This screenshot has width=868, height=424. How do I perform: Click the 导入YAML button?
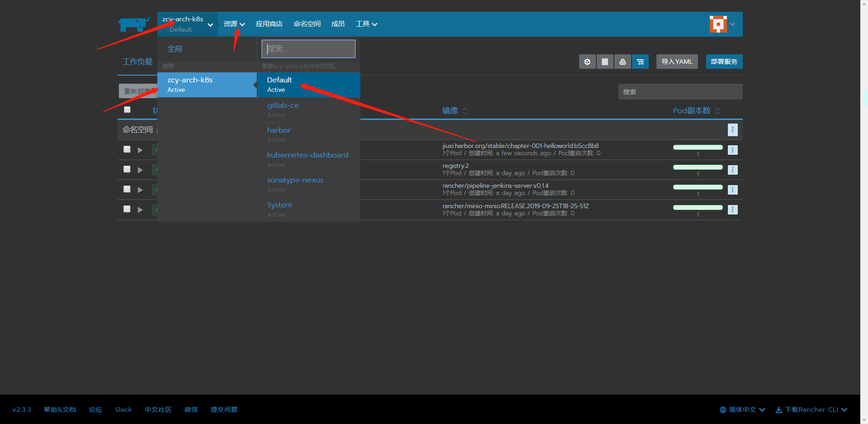(x=677, y=62)
